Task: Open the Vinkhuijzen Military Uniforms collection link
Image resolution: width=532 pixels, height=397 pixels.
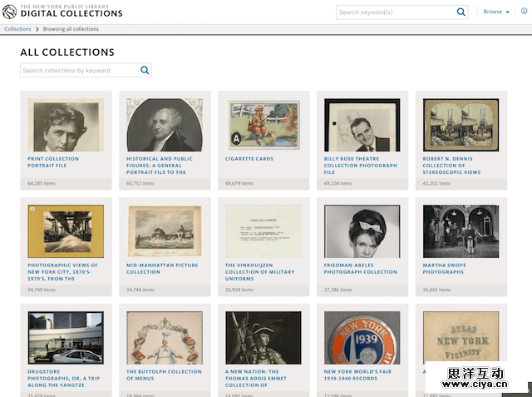Action: pyautogui.click(x=260, y=271)
